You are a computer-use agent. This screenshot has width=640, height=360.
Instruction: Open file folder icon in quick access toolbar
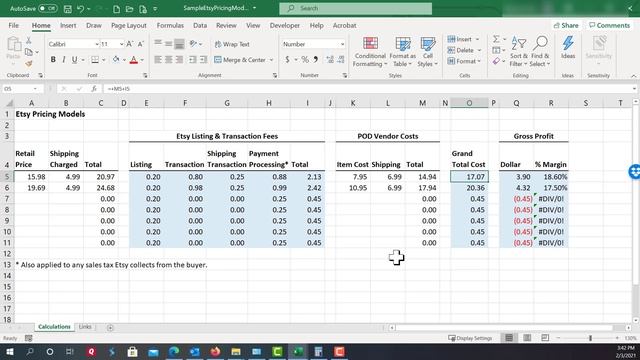[129, 8]
